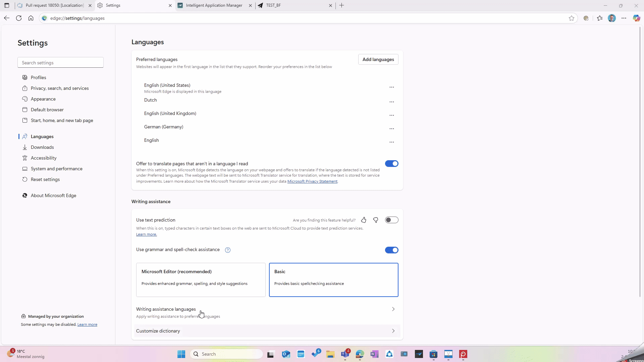Open the user profile avatar
Viewport: 644px width, 362px height.
click(612, 18)
